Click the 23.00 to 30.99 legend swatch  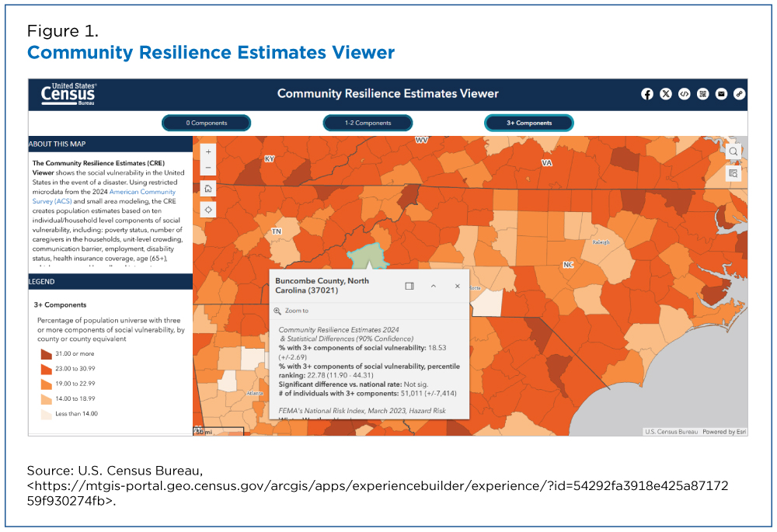(46, 369)
